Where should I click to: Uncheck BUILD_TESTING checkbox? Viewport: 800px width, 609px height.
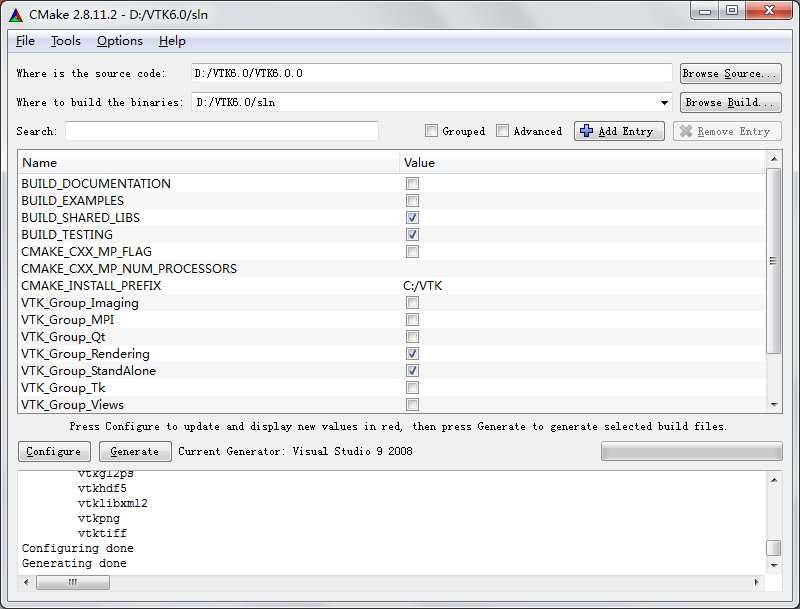412,235
